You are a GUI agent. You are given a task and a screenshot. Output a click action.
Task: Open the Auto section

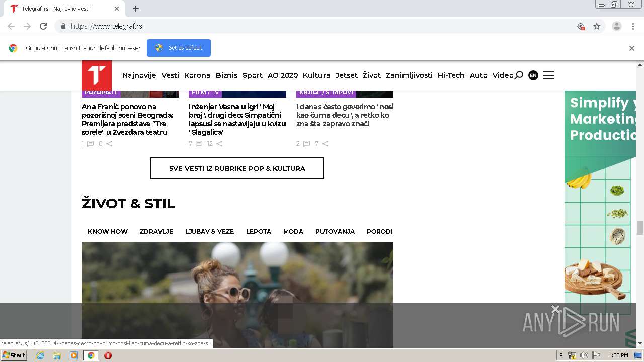478,75
